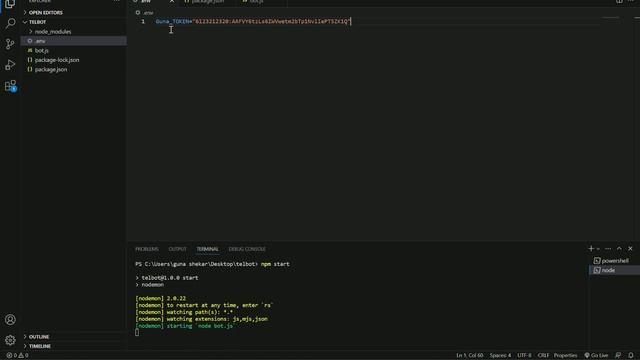Image resolution: width=640 pixels, height=360 pixels.
Task: Open the Explorer view icon
Action: (10, 4)
